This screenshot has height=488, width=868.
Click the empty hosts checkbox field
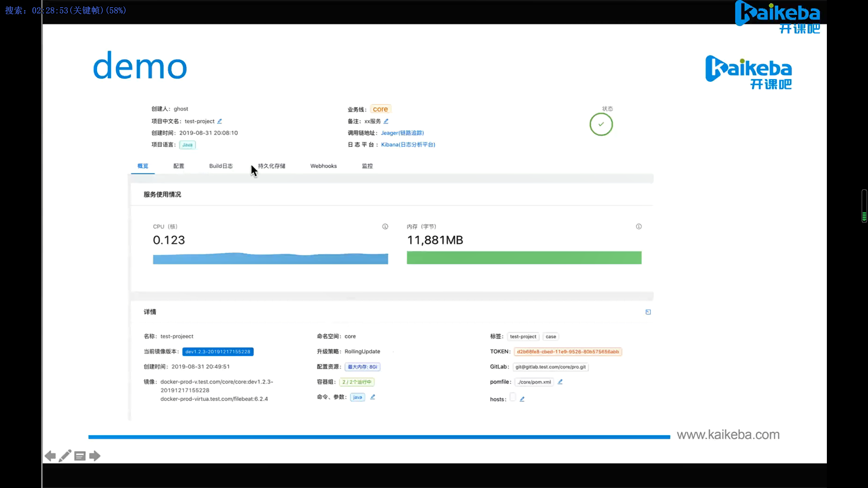(x=513, y=397)
